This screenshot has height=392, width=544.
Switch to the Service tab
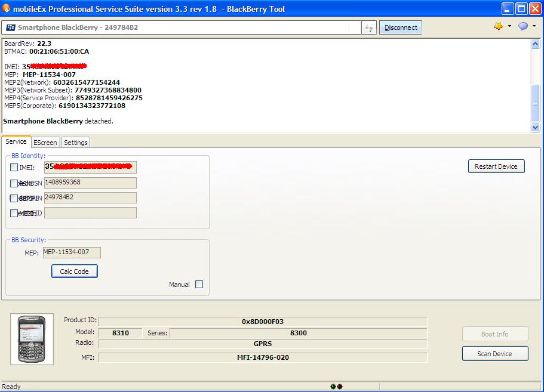[x=16, y=141]
